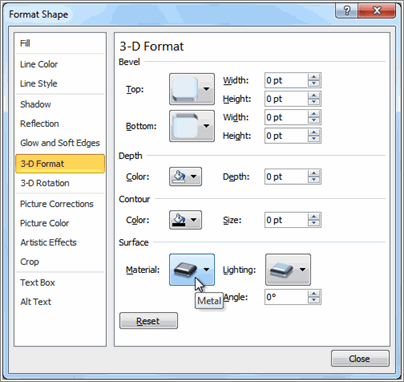Image resolution: width=404 pixels, height=382 pixels.
Task: Close dialog with title bar X
Action: [x=377, y=11]
